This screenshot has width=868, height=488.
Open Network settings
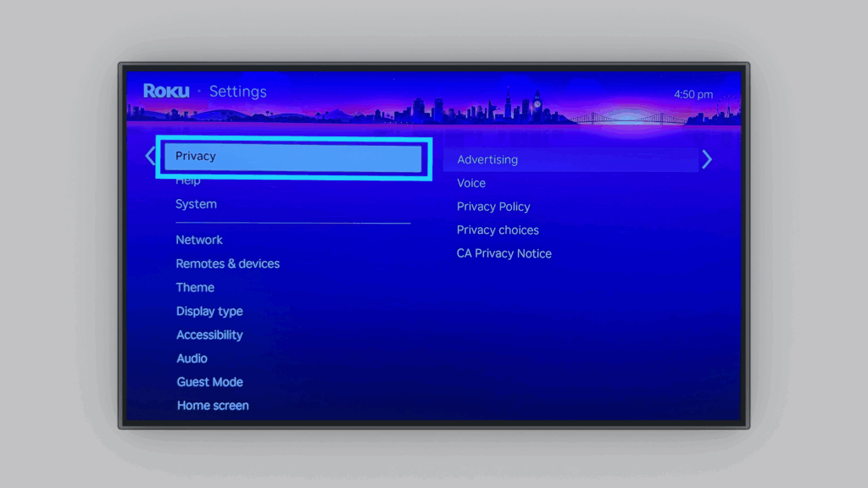tap(199, 240)
